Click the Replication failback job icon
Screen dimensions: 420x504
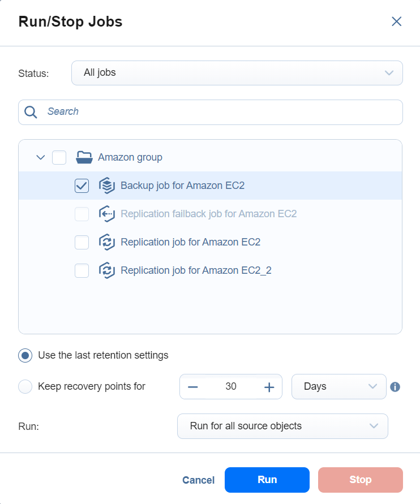click(x=106, y=214)
